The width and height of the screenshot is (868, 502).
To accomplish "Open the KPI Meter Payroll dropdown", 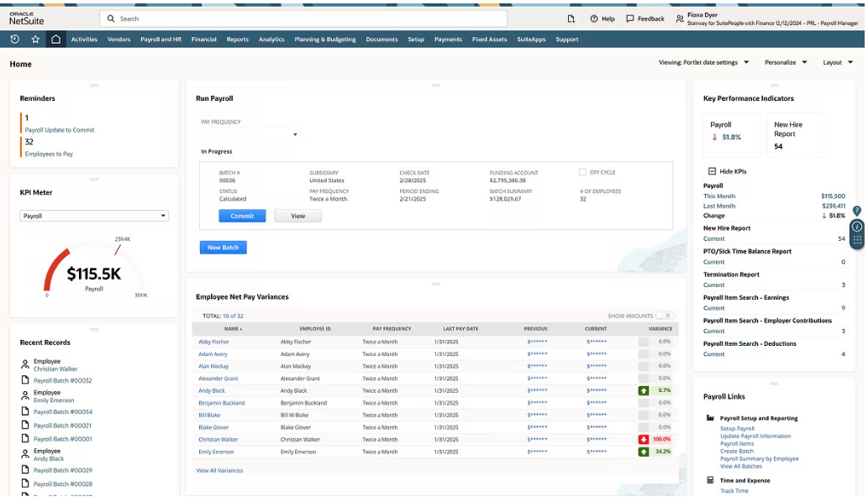I will [x=94, y=216].
